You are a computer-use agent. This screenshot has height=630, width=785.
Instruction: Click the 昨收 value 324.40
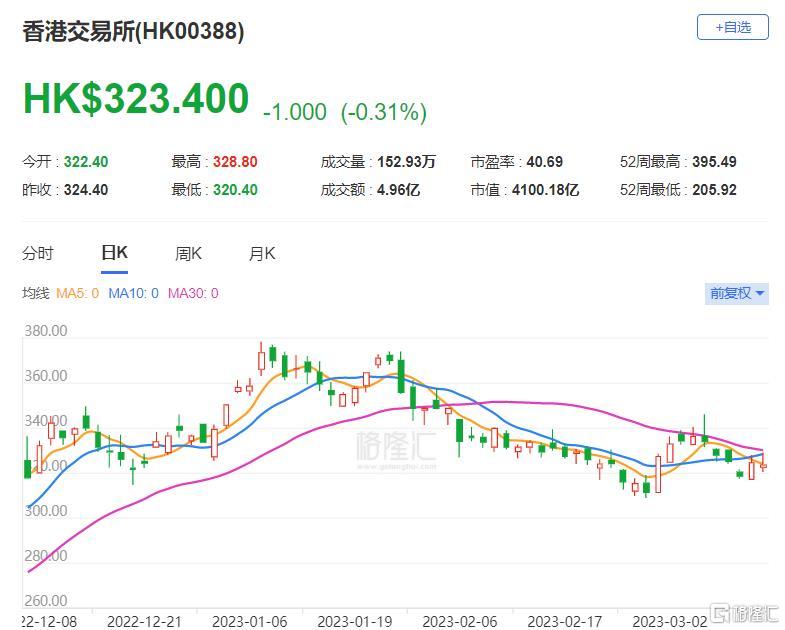click(86, 190)
